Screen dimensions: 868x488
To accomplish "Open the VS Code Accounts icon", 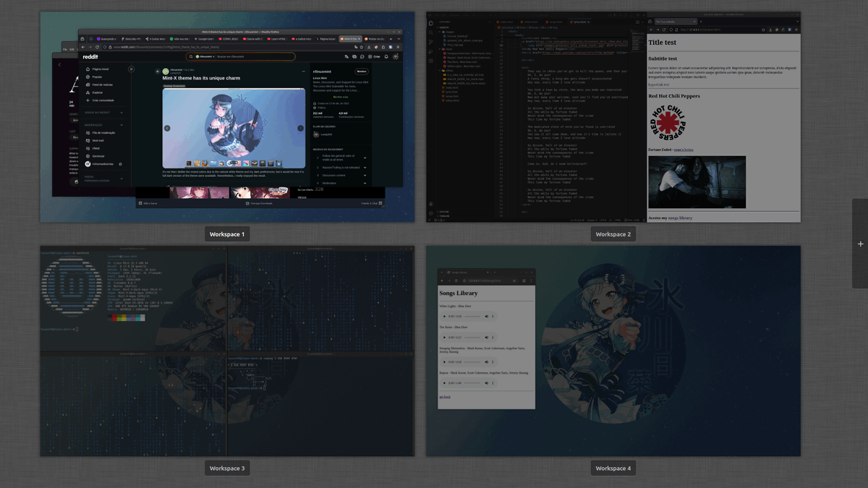I will [x=431, y=204].
